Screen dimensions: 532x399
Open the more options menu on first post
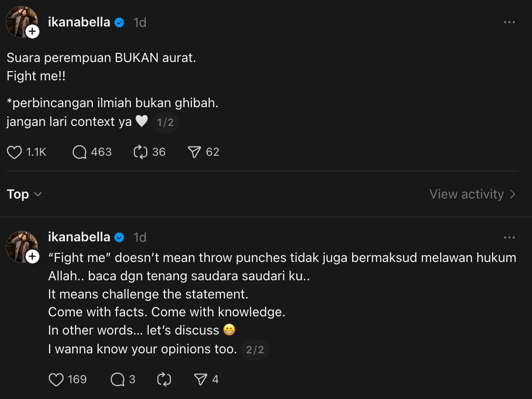pos(508,22)
